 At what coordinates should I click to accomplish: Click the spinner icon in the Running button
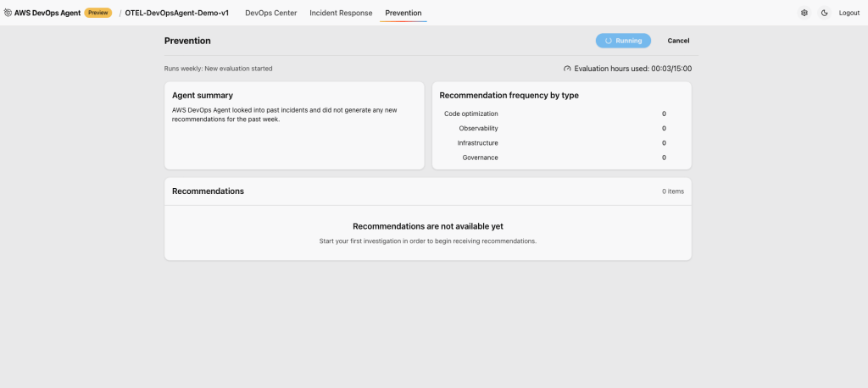[x=609, y=41]
